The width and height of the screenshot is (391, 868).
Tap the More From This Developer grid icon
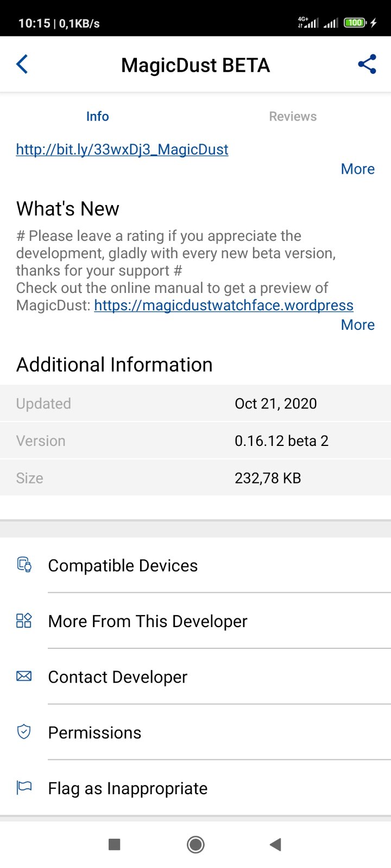tap(24, 621)
